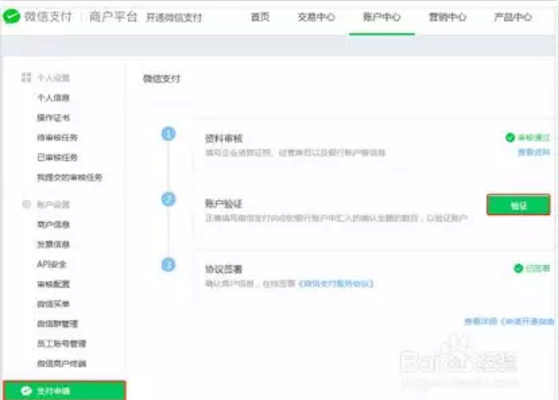This screenshot has height=400, width=559.
Task: Click the green checkmark beside 已签署
Action: (x=518, y=268)
